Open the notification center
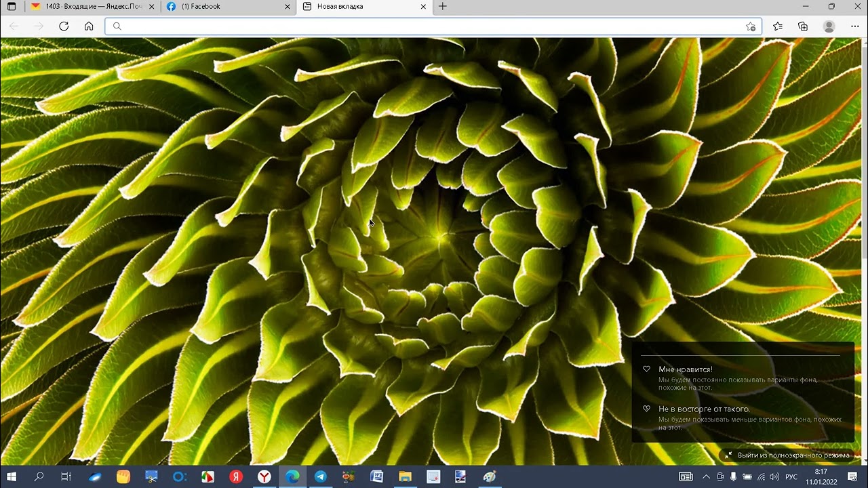This screenshot has height=488, width=868. pos(853,477)
